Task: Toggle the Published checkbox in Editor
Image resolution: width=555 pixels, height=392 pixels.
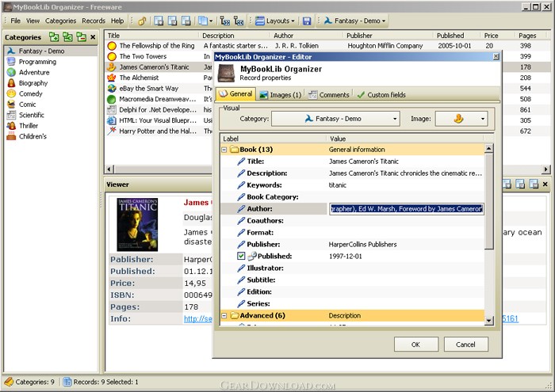Action: coord(241,256)
